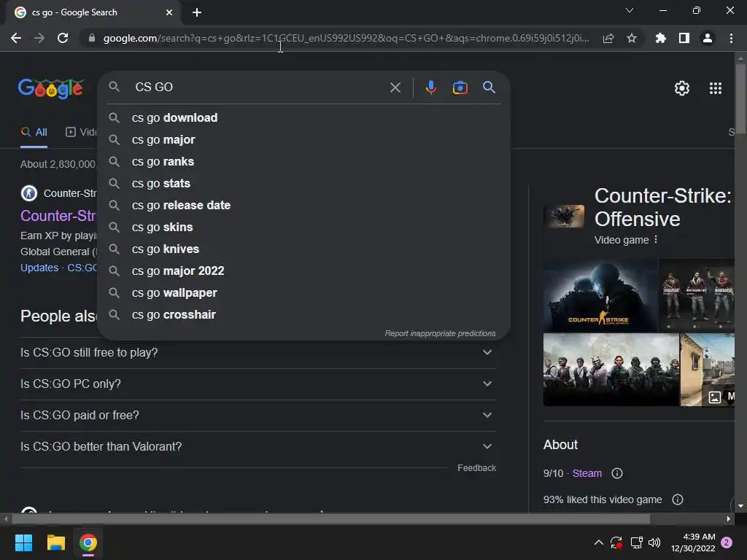The height and width of the screenshot is (560, 747).
Task: Open Chrome's three-dot menu
Action: 731,38
